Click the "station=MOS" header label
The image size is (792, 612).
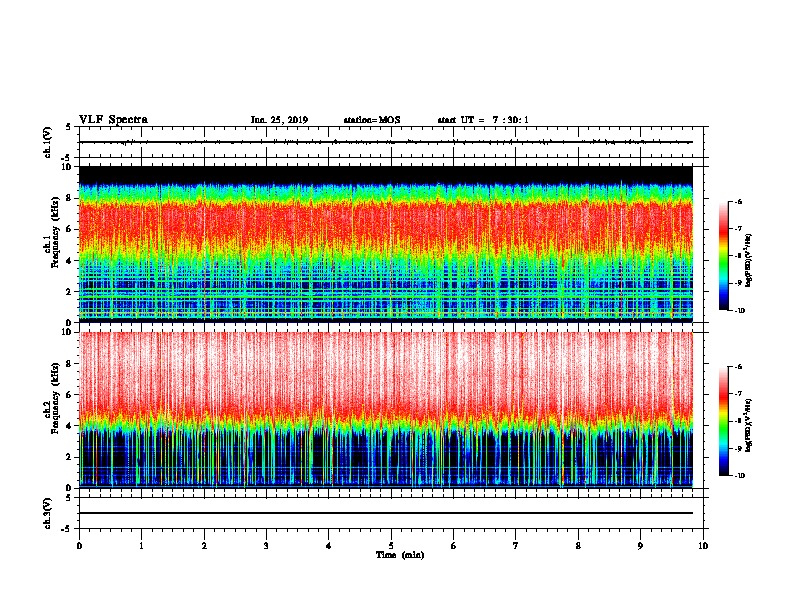pos(372,120)
